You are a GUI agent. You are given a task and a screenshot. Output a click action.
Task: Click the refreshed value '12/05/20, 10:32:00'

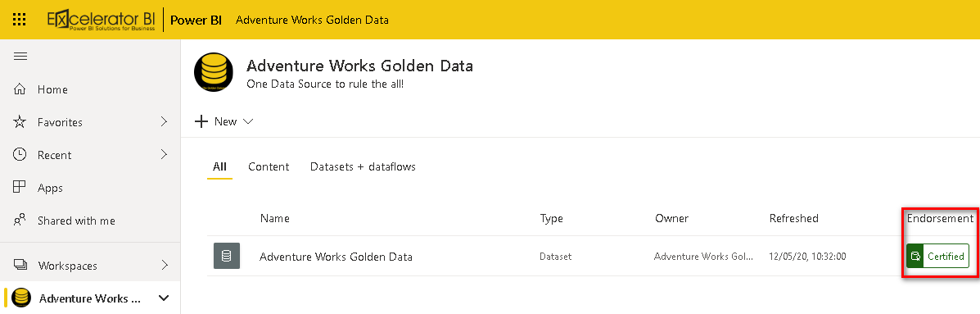click(x=807, y=257)
